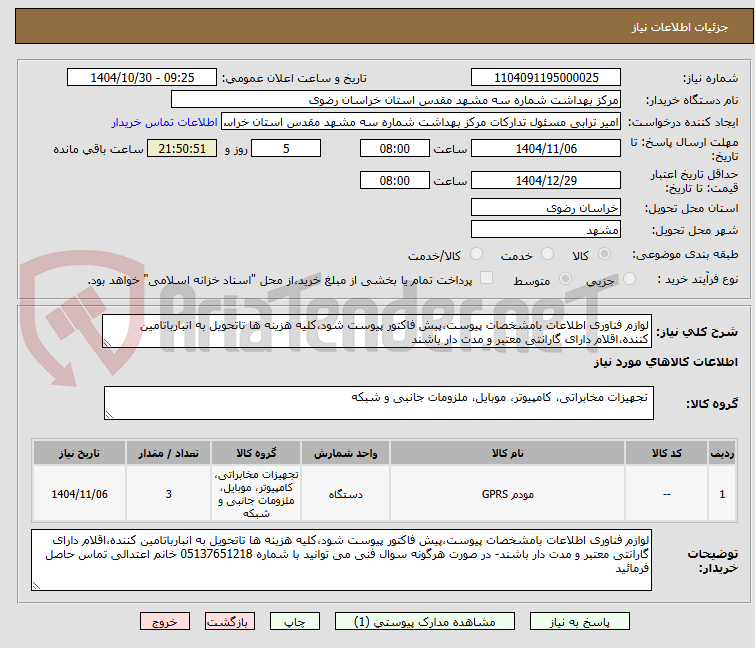Click the مودم GPRS item name cell

click(x=508, y=494)
